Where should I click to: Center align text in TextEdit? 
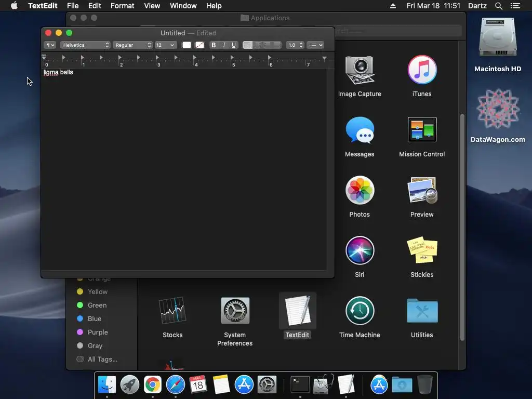pos(258,45)
